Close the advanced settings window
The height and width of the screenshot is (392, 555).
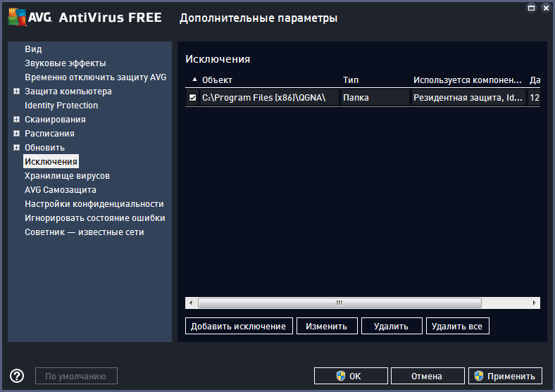point(546,8)
